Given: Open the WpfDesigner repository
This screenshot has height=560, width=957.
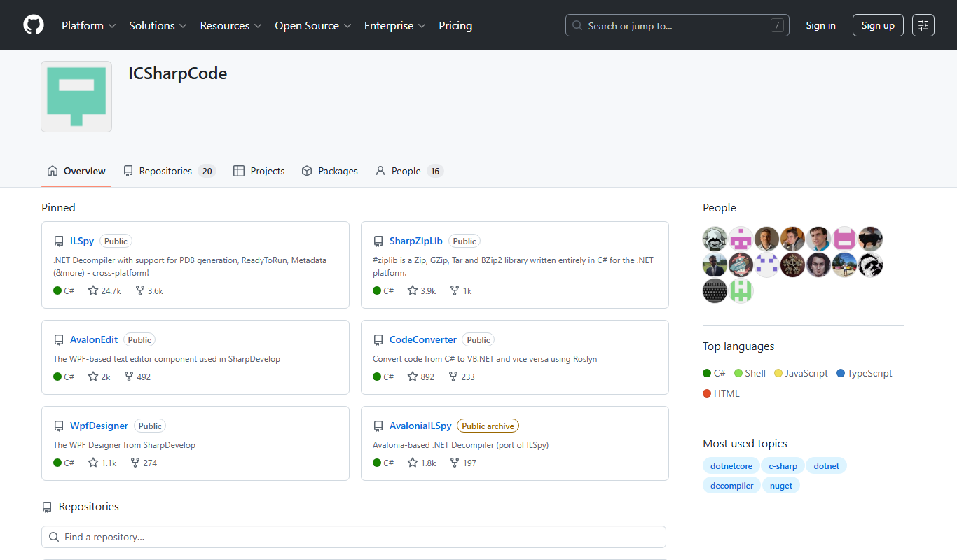Looking at the screenshot, I should [99, 426].
